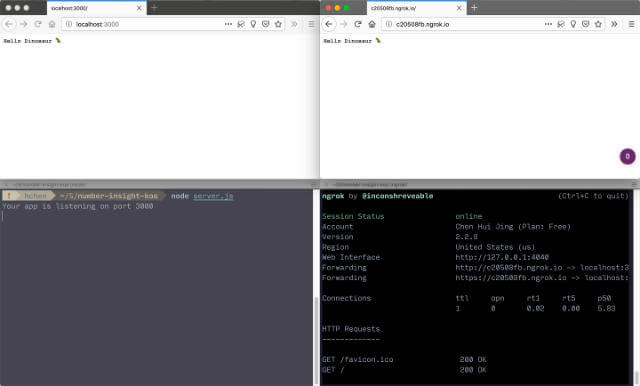Click the ngrok Version 2.2.8 text
The width and height of the screenshot is (640, 386).
(467, 237)
